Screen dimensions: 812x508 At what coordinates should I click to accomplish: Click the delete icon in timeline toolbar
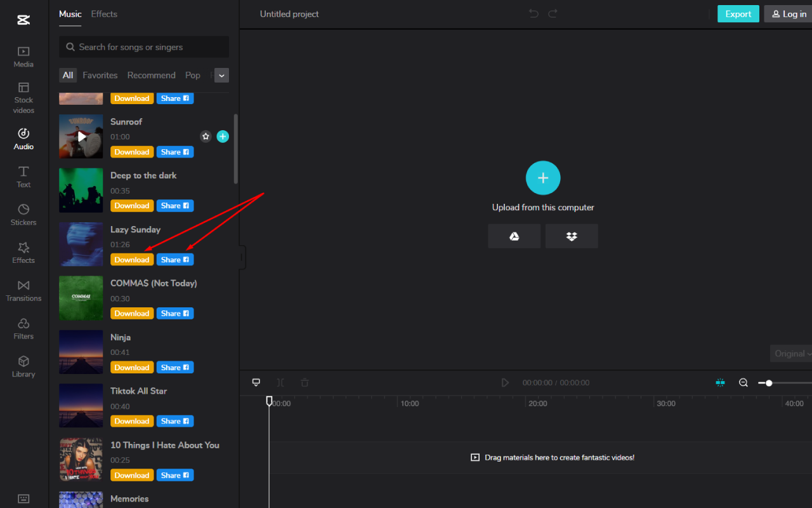304,382
